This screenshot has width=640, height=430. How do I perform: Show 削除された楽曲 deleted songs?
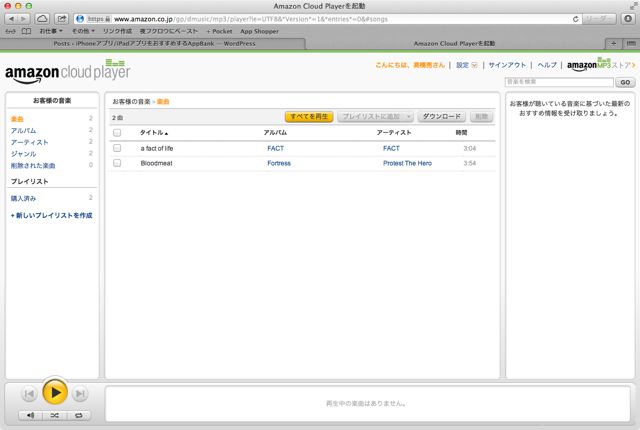pyautogui.click(x=33, y=166)
